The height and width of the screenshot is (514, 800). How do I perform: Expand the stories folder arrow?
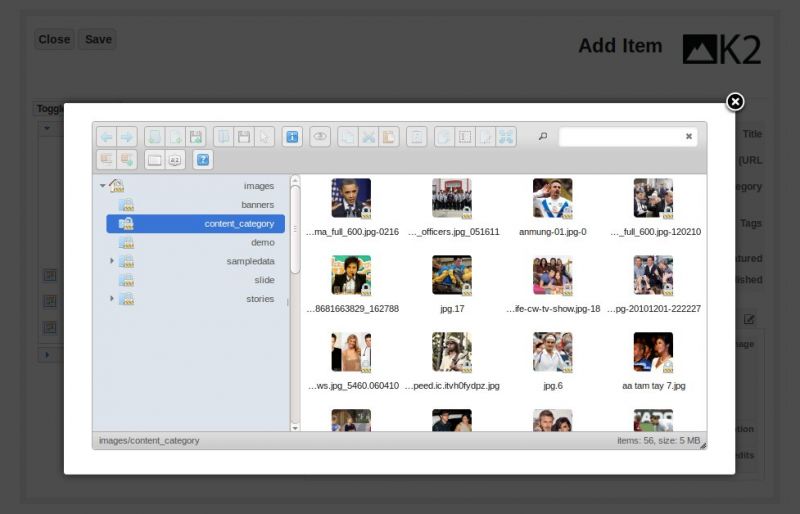pyautogui.click(x=112, y=298)
